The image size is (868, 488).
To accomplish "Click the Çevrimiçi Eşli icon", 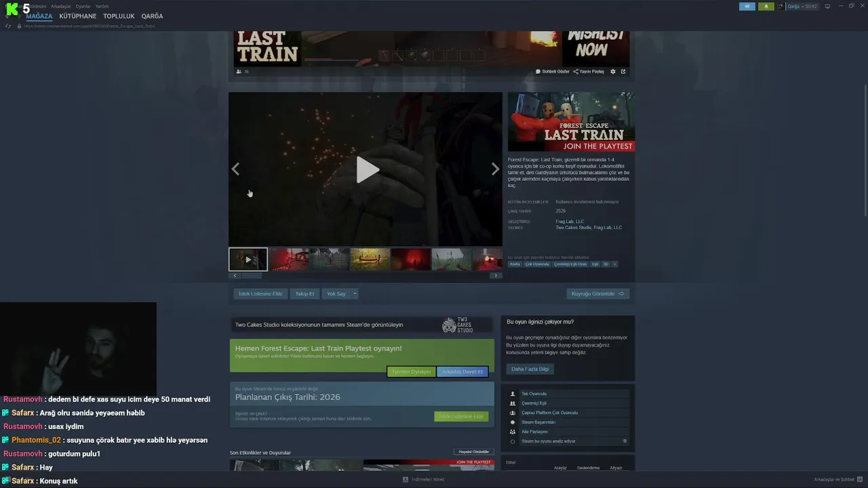I will pos(513,403).
